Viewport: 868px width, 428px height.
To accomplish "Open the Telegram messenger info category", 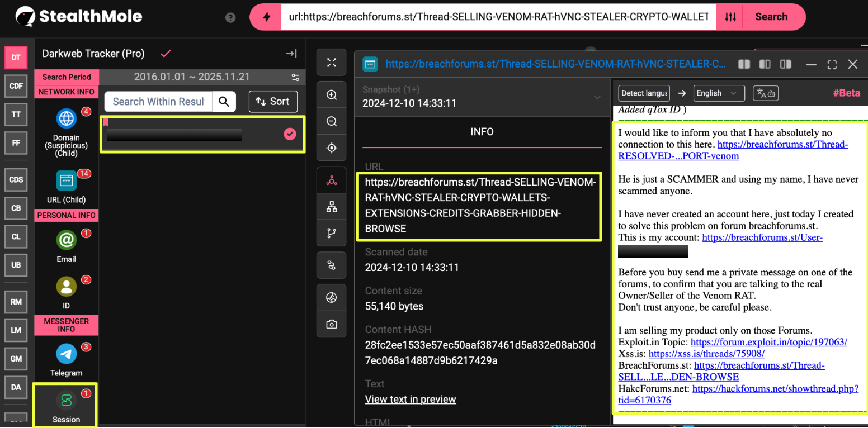I will tap(67, 360).
